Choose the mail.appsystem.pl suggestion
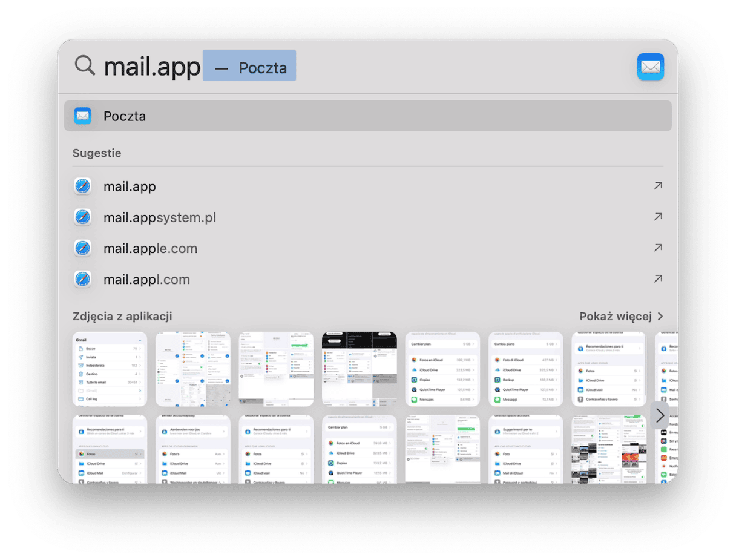The width and height of the screenshot is (736, 560). click(x=367, y=217)
